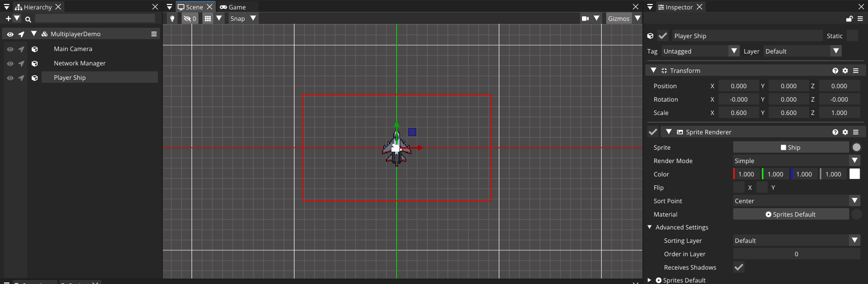The height and width of the screenshot is (284, 868).
Task: Select the Hierarchy tab
Action: pyautogui.click(x=38, y=7)
